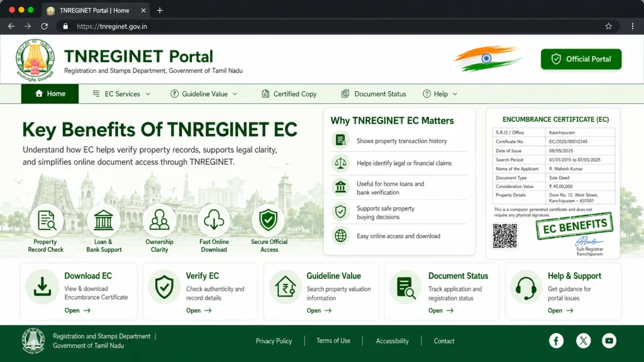The image size is (644, 362).
Task: Open the X social icon in footer
Action: (583, 341)
